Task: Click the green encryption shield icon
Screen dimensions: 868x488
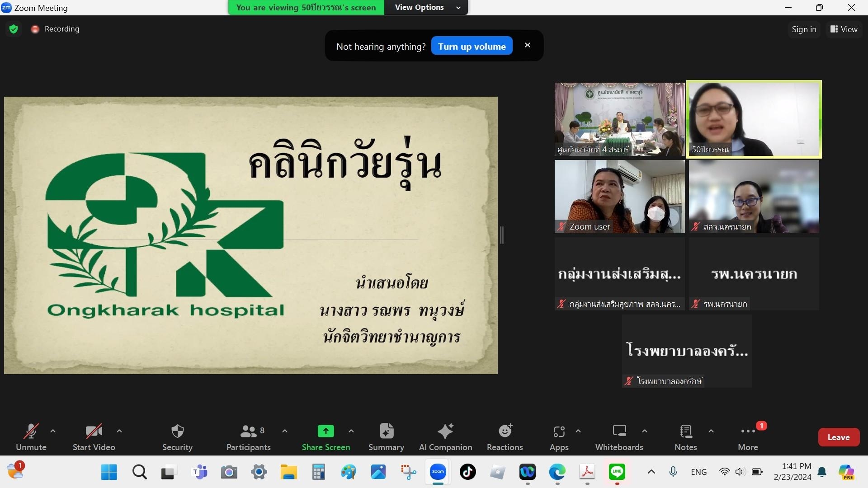Action: coord(14,29)
